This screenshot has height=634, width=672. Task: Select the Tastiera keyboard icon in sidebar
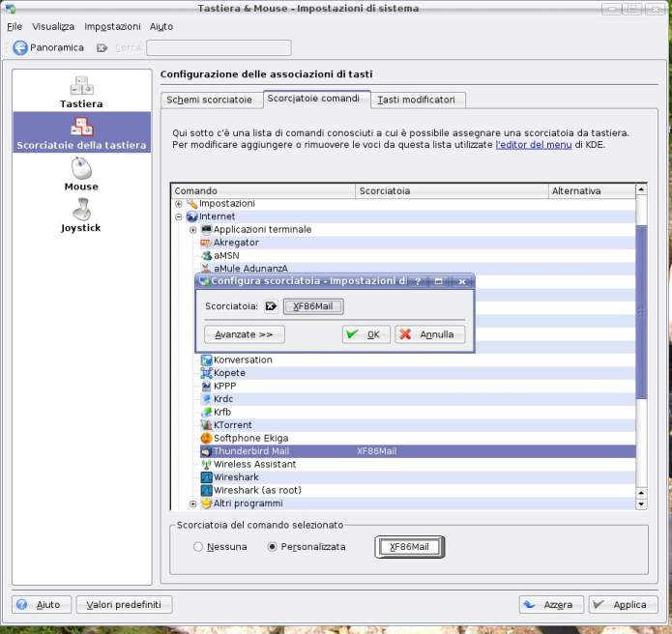[x=81, y=86]
